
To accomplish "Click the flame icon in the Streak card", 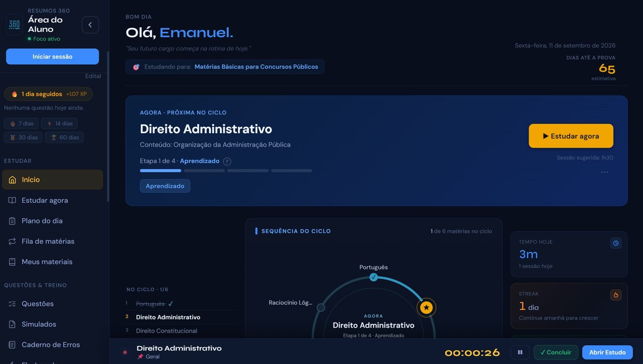I will [616, 295].
